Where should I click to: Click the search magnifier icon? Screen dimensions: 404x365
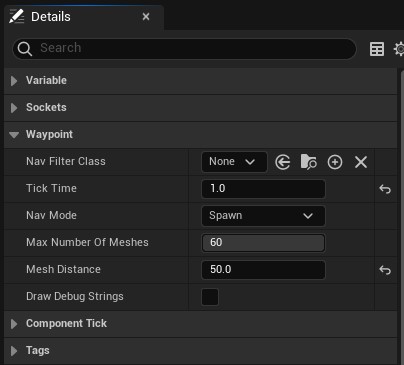click(x=25, y=49)
